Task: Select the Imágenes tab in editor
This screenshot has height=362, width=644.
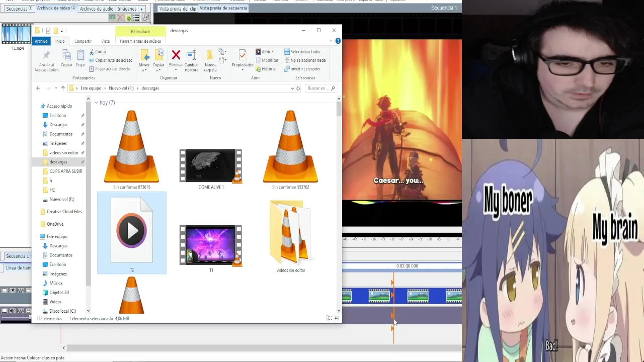Action: tap(126, 9)
